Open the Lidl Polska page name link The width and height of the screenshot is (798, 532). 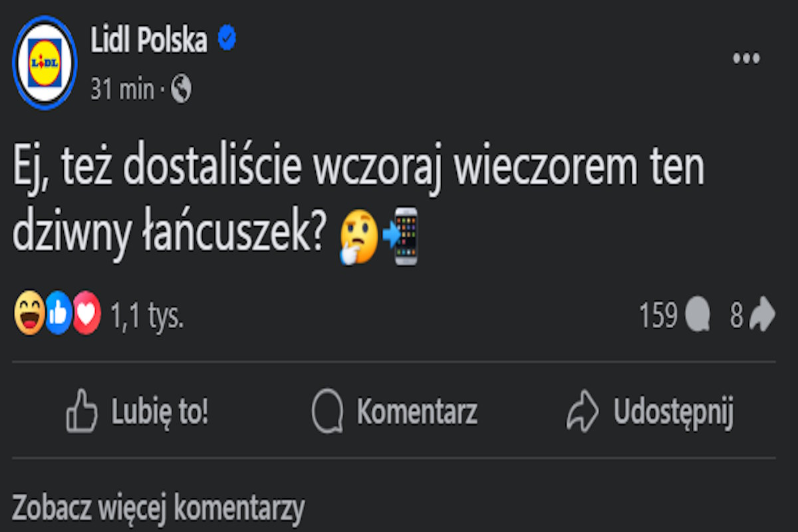click(x=149, y=41)
